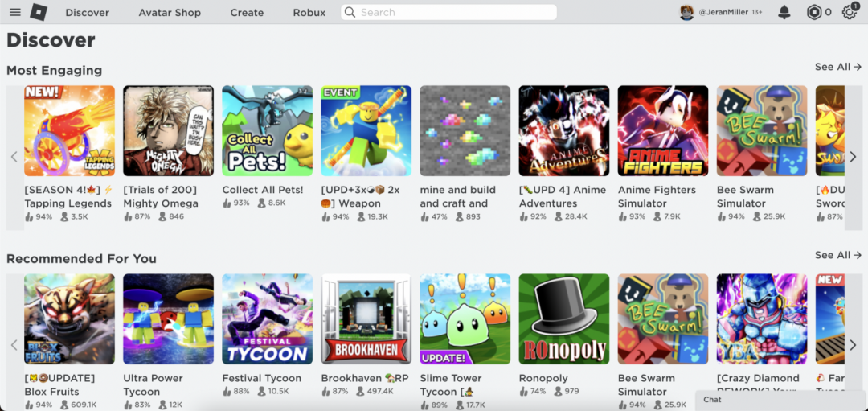The image size is (868, 411).
Task: Open the hamburger navigation menu
Action: coord(15,12)
